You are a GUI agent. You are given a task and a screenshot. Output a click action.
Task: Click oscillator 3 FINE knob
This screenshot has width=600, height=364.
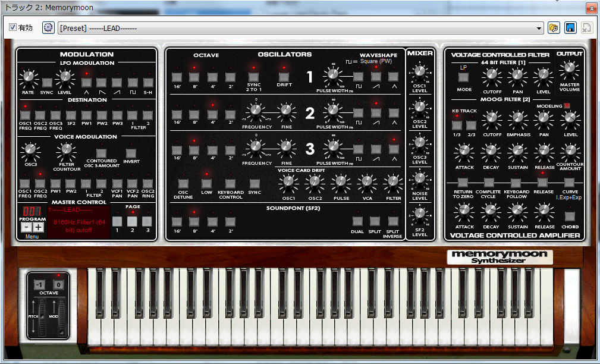coord(286,148)
